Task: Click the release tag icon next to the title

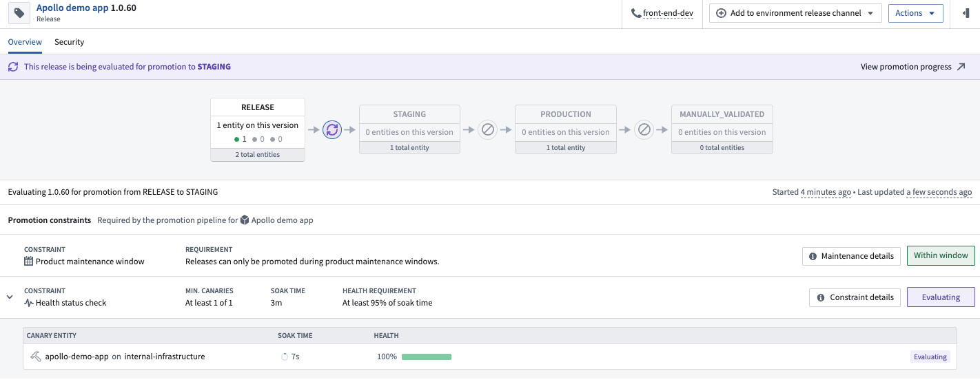Action: pyautogui.click(x=19, y=13)
